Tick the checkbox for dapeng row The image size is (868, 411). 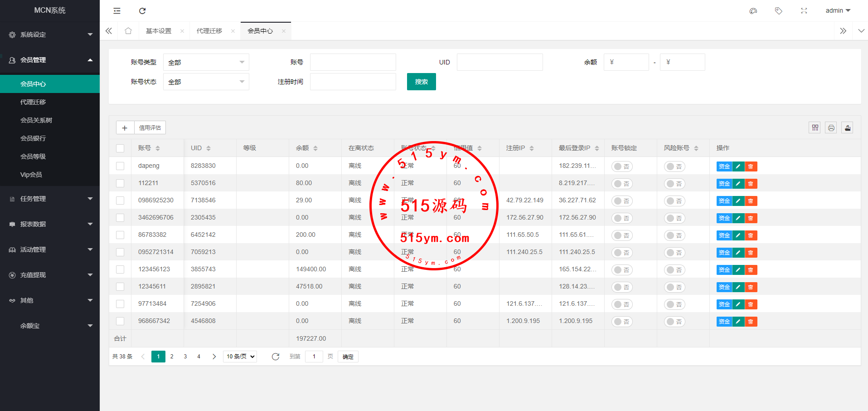click(x=120, y=166)
